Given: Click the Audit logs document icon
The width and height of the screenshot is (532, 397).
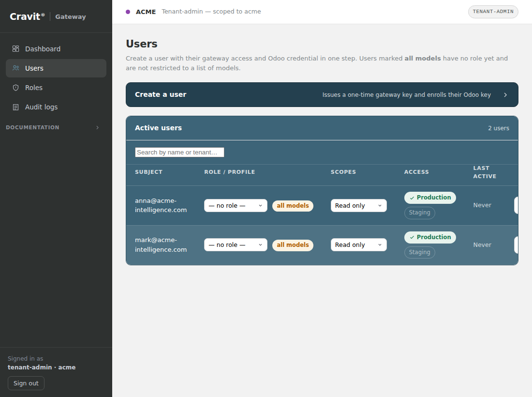Looking at the screenshot, I should pos(15,107).
